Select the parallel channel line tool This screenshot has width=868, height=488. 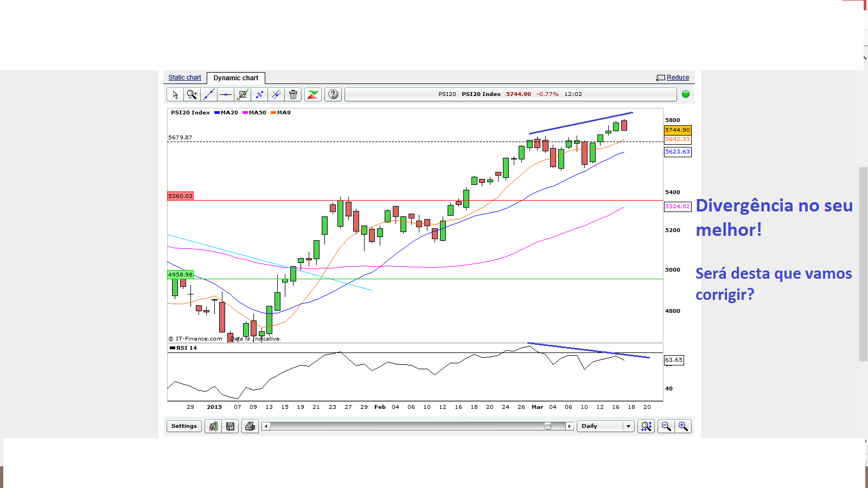pos(276,94)
